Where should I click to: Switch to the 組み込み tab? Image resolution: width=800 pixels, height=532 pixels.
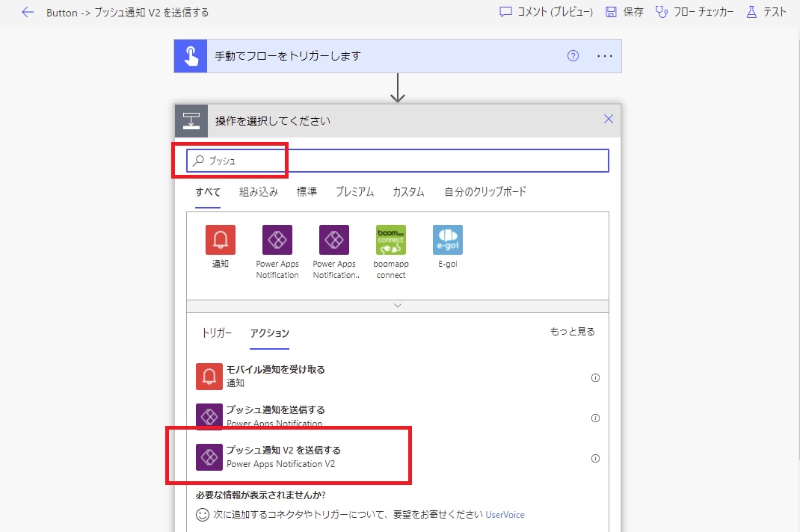pyautogui.click(x=259, y=192)
